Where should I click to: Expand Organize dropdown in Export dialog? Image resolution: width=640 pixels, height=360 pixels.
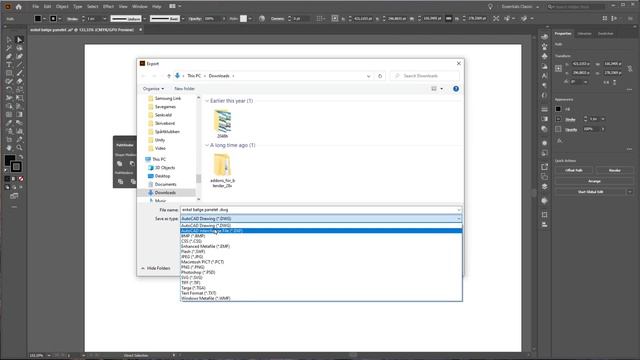(153, 89)
